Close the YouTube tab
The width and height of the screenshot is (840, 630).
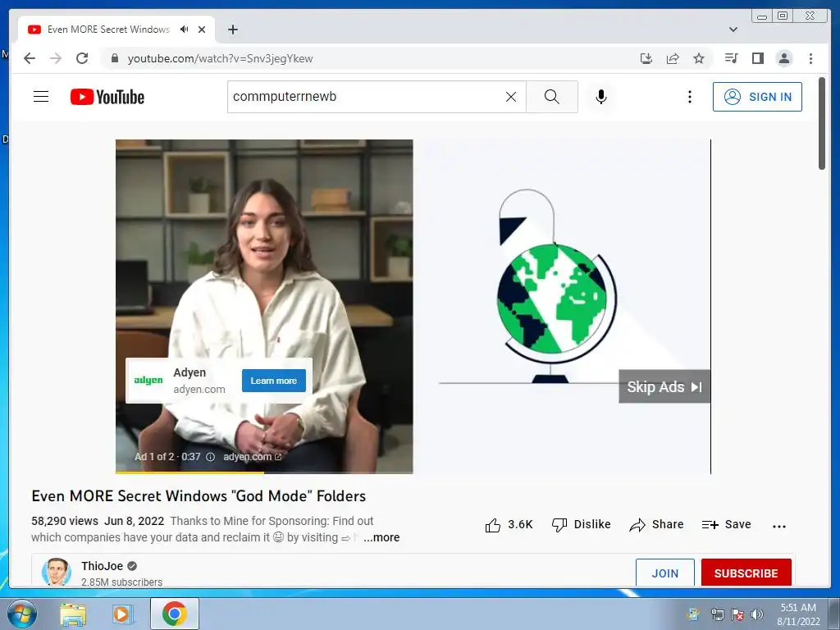(202, 30)
